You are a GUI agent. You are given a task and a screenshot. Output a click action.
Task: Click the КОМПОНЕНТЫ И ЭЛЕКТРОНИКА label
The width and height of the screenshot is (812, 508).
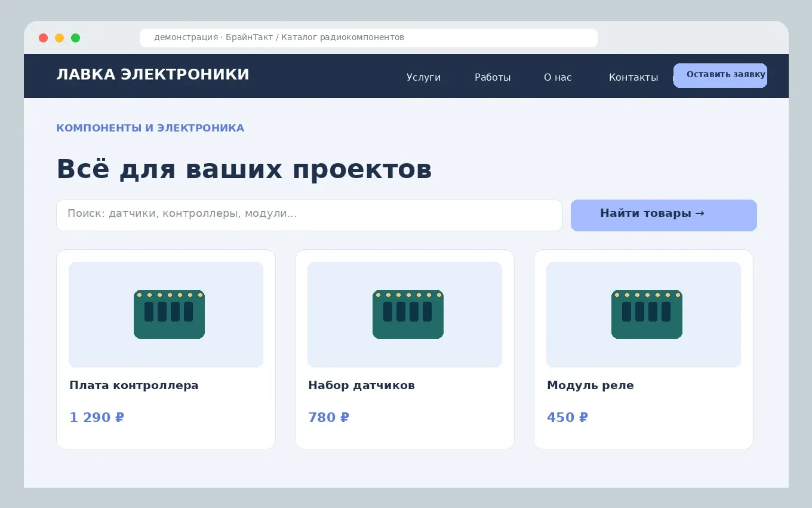[150, 128]
